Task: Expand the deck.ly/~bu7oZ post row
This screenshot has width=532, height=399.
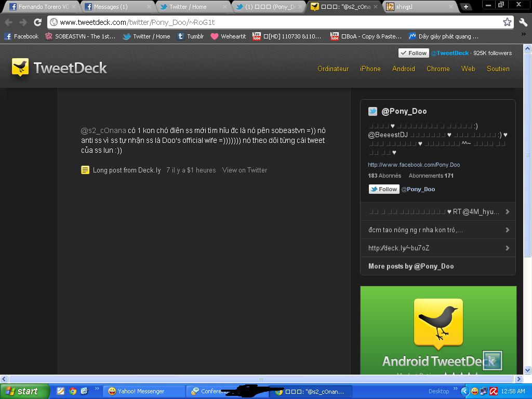Action: 437,248
